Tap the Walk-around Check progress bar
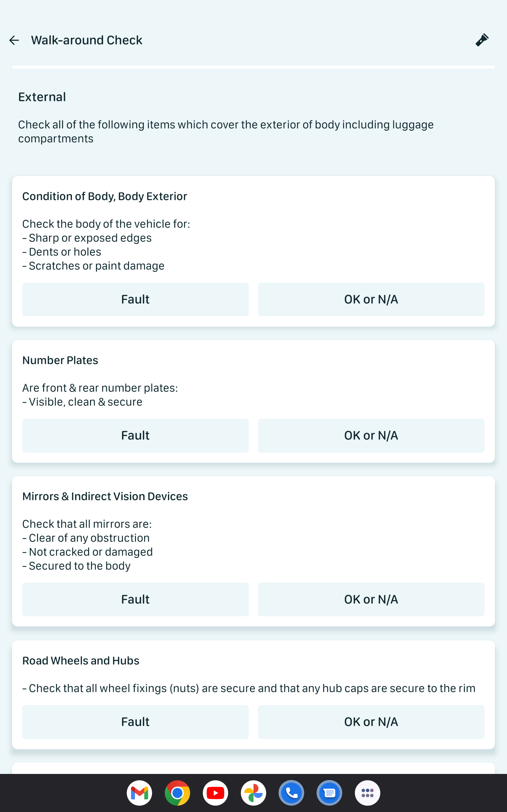507x812 pixels. 253,67
